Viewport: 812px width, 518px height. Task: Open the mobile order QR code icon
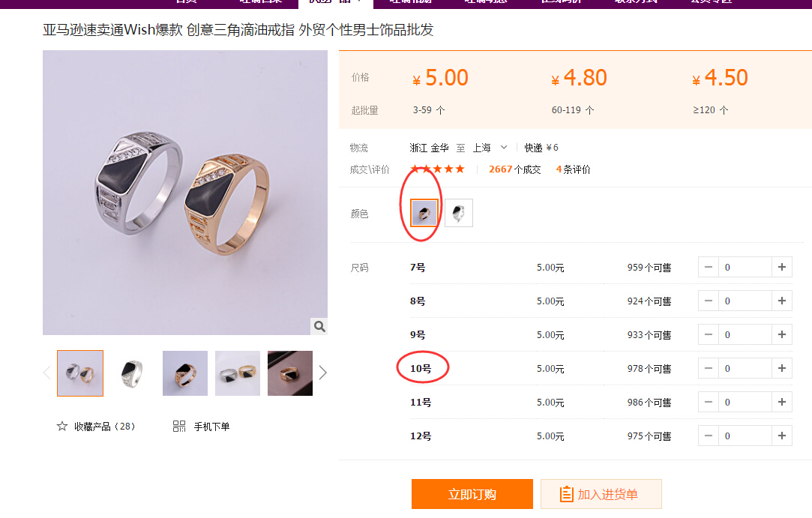[179, 427]
